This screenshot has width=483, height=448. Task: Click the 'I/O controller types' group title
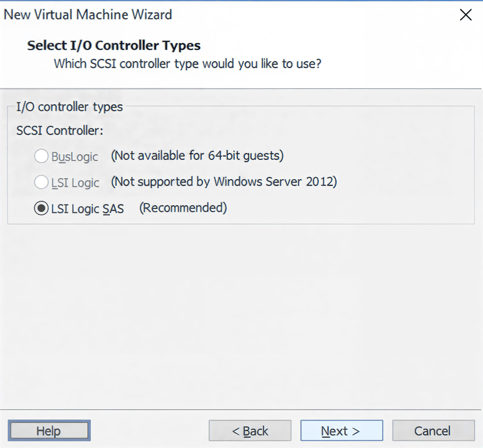(x=69, y=107)
